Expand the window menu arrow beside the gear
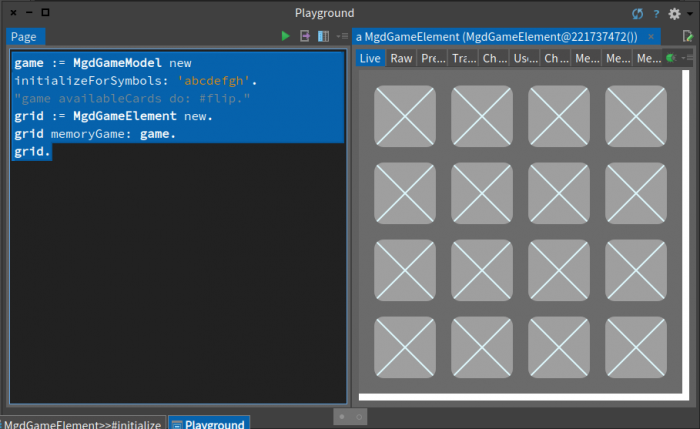The image size is (700, 429). [x=690, y=14]
